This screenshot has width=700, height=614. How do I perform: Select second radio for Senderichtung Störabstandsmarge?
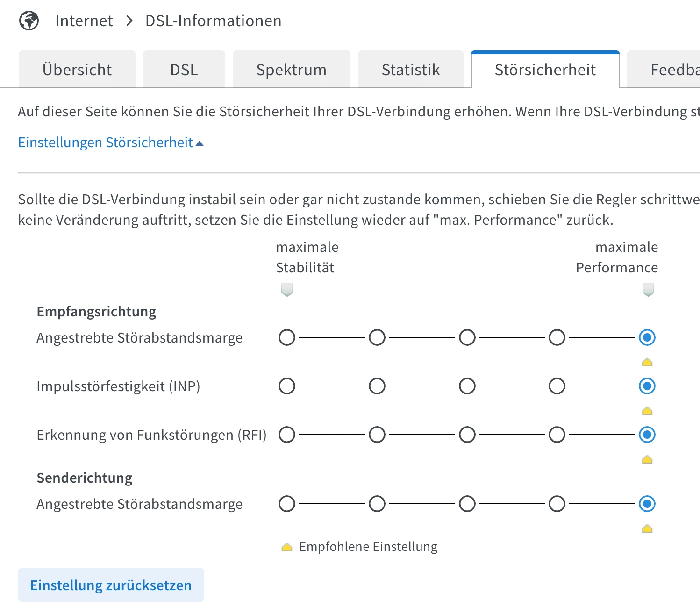377,504
